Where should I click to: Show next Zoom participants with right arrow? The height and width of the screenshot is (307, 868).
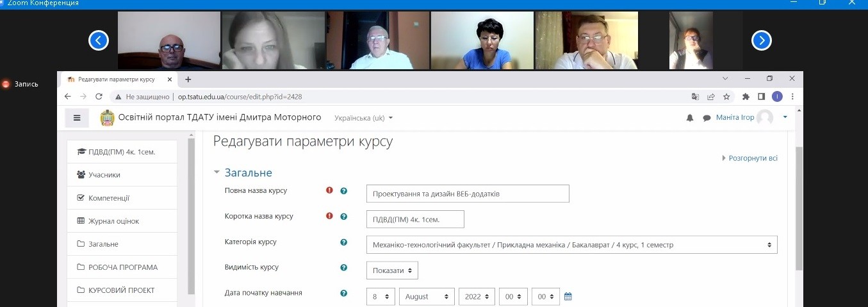[x=761, y=40]
